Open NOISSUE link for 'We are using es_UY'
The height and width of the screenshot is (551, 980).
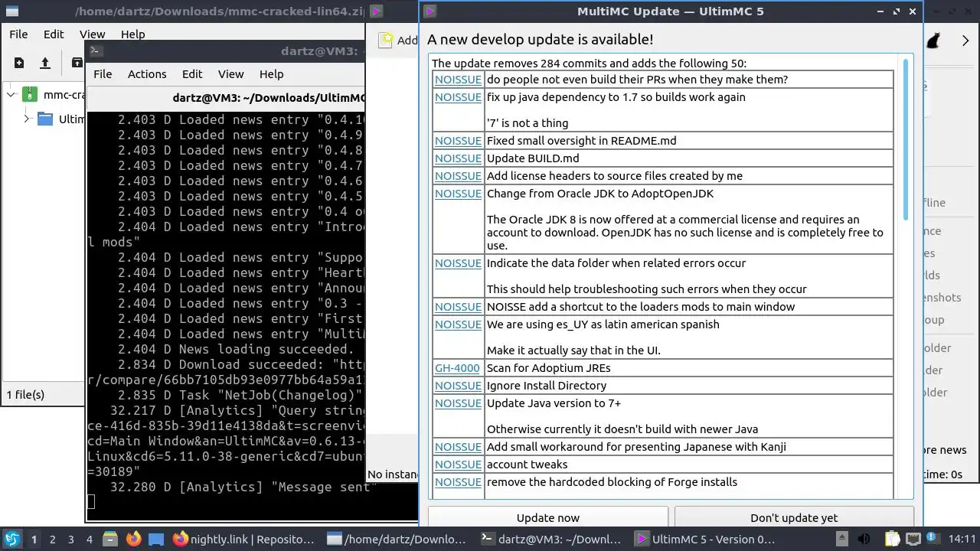point(458,324)
